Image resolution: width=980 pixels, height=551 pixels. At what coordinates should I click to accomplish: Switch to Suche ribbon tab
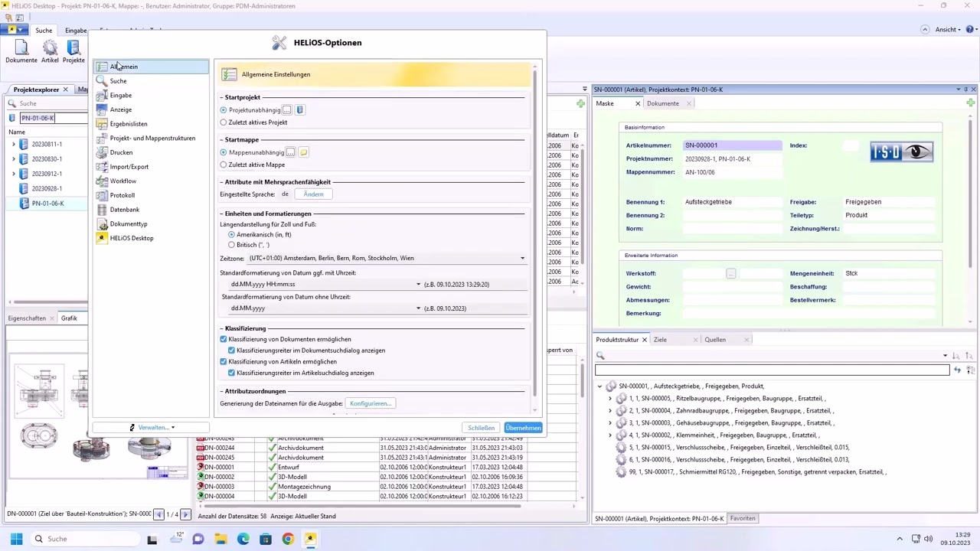coord(44,31)
